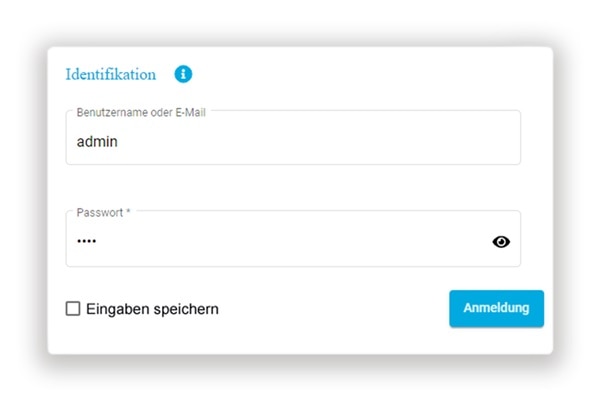This screenshot has width=600, height=400.
Task: Click the white card margin below the checkbox
Action: coord(150,340)
